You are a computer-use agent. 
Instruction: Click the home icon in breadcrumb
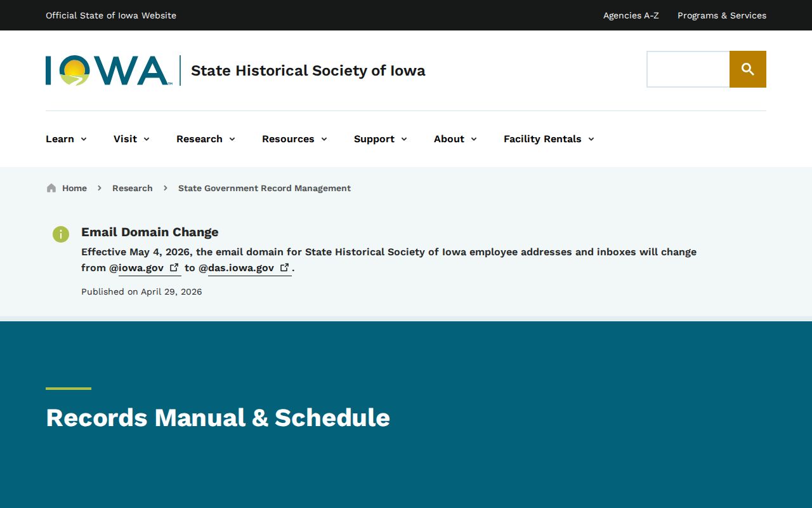pos(51,188)
